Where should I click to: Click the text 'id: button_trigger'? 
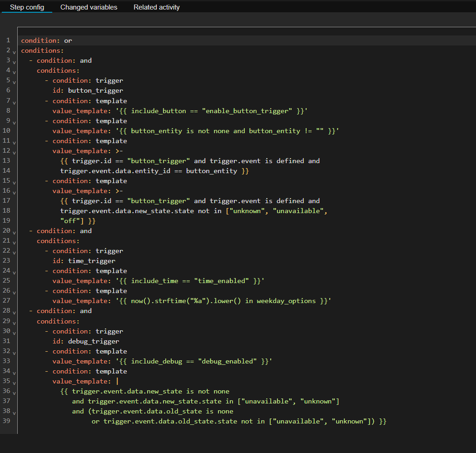[x=88, y=90]
